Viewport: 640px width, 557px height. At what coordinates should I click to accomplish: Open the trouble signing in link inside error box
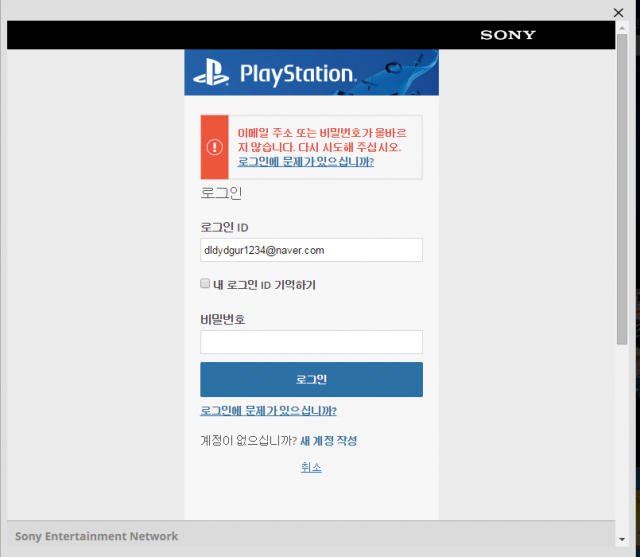click(305, 162)
